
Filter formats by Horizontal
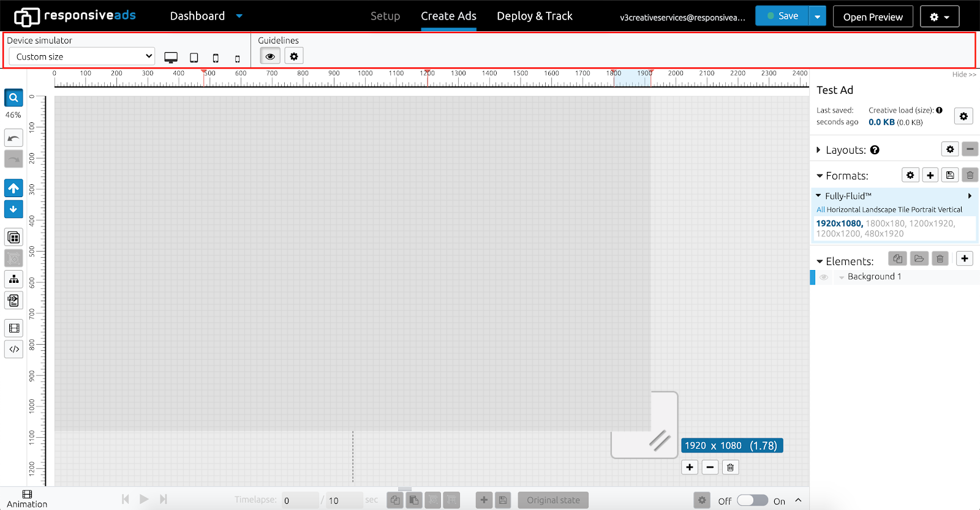click(x=844, y=210)
